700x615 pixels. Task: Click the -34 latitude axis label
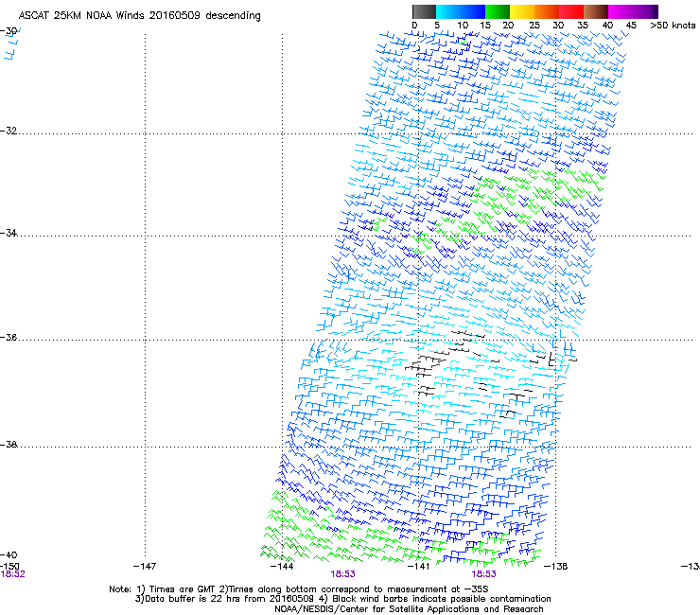coord(9,233)
